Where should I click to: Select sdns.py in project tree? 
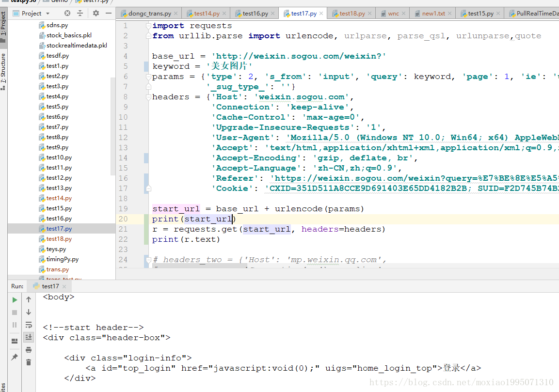[57, 25]
